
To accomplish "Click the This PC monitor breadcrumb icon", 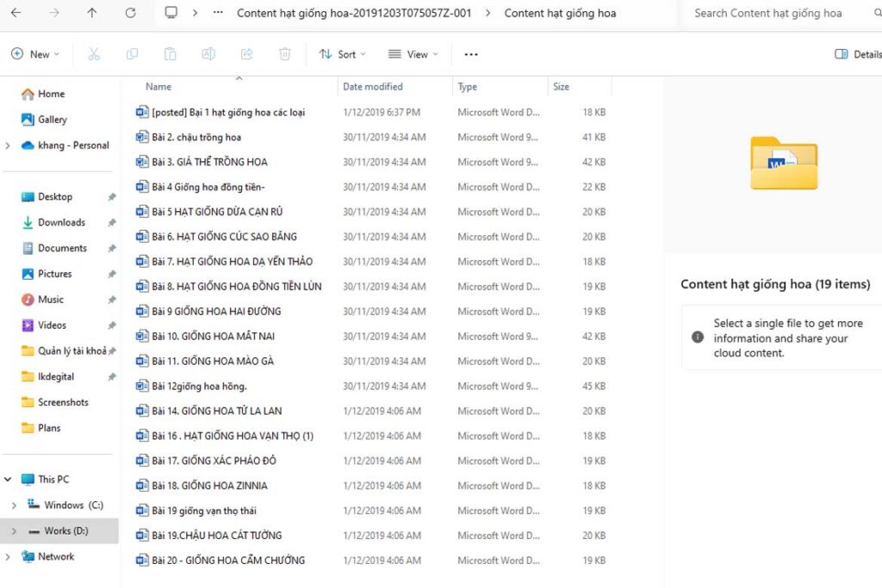I will click(x=171, y=13).
